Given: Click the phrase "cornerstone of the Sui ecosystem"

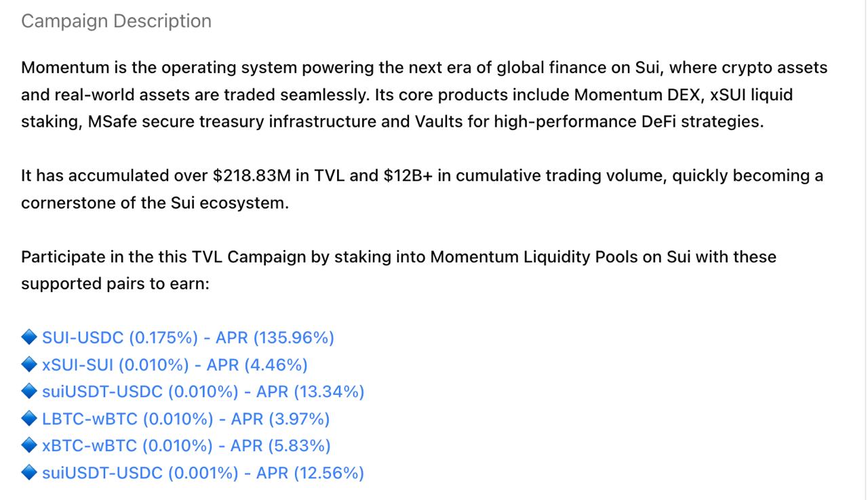Looking at the screenshot, I should [x=154, y=203].
